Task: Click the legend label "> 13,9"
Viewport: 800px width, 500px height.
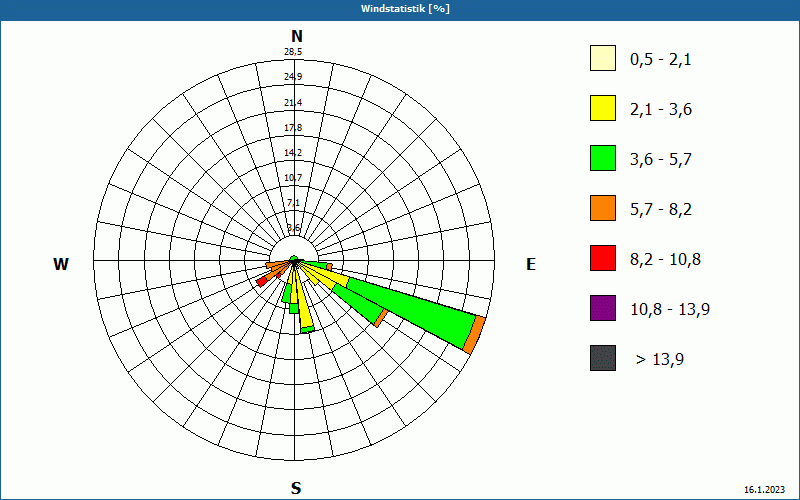Action: 660,360
